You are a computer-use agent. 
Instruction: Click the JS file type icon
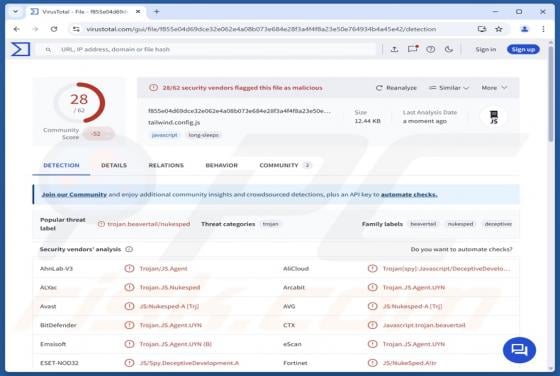[494, 117]
